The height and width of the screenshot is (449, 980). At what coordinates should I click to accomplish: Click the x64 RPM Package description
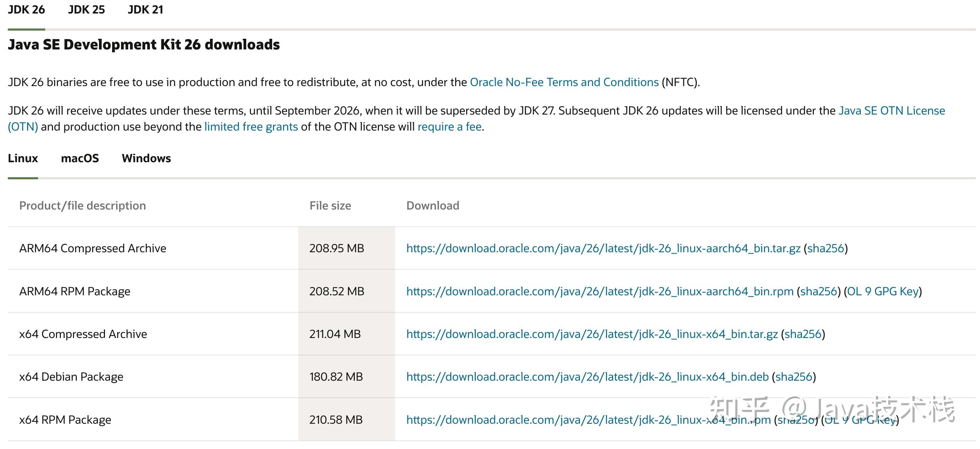click(x=65, y=420)
